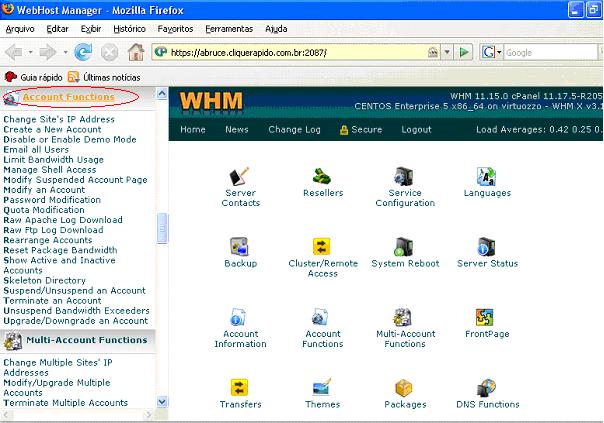This screenshot has height=423, width=604.
Task: Go to the browser home page icon
Action: pos(136,52)
